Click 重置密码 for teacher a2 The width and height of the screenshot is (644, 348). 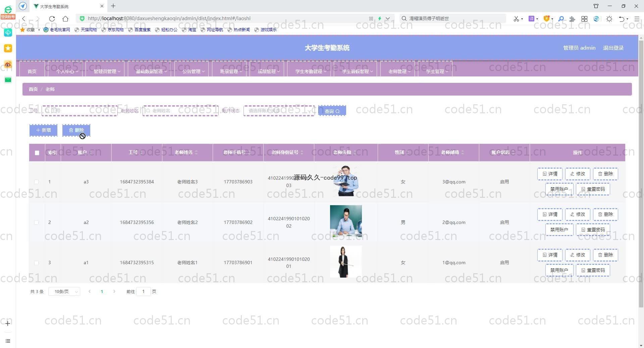click(x=593, y=230)
